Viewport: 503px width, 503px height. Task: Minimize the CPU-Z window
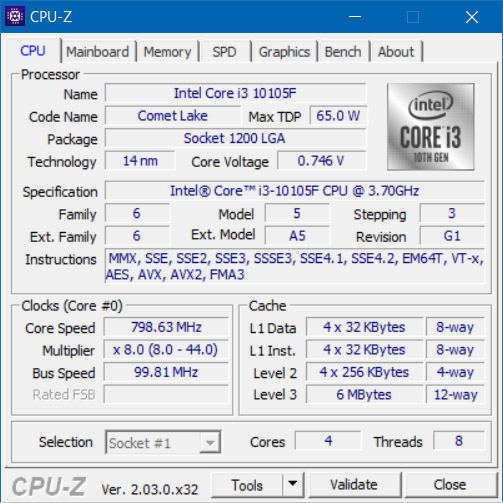coord(355,16)
